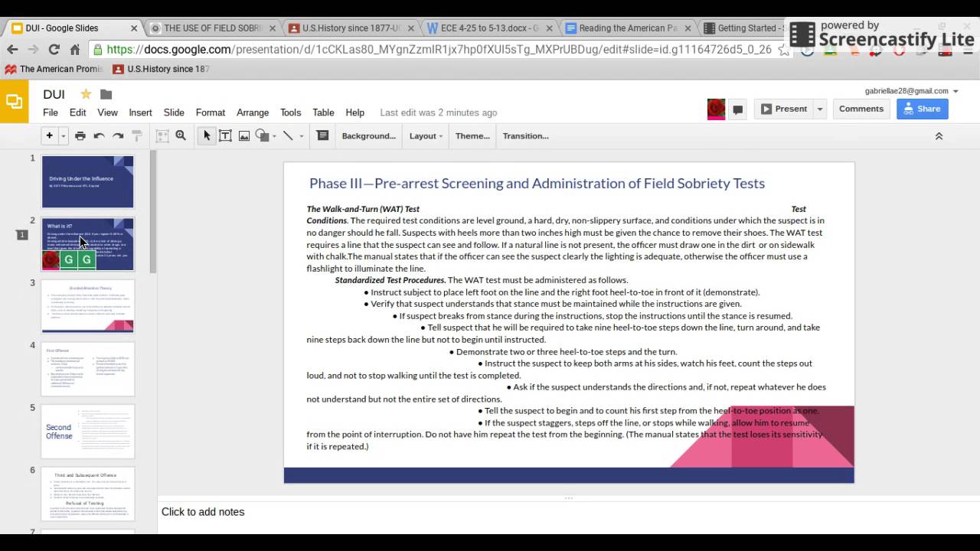Start the presentation with Present
The image size is (980, 551).
click(783, 109)
